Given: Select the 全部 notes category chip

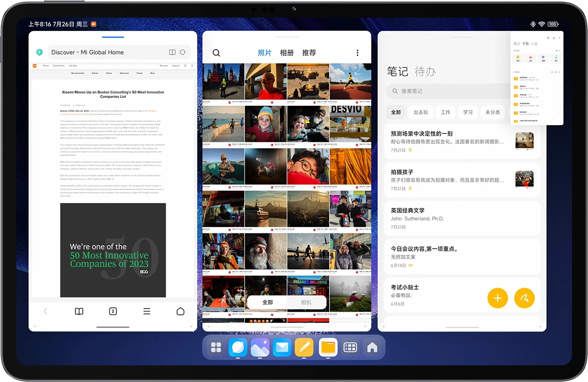Looking at the screenshot, I should [396, 112].
